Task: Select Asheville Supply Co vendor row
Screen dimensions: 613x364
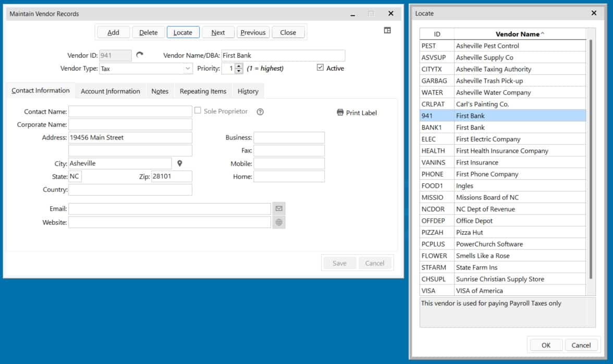Action: pos(502,57)
